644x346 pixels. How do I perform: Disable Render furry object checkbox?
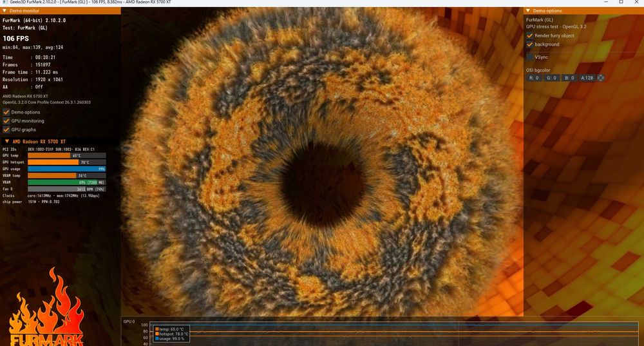click(x=529, y=35)
